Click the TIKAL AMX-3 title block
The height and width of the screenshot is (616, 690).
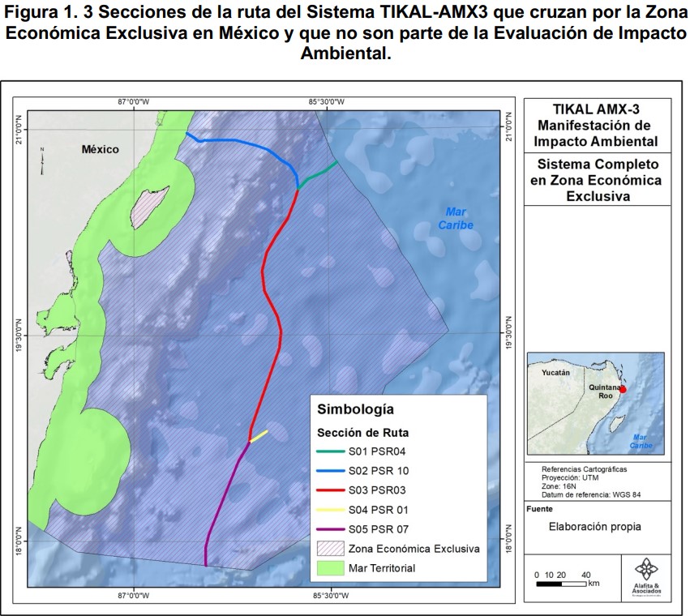pos(597,126)
